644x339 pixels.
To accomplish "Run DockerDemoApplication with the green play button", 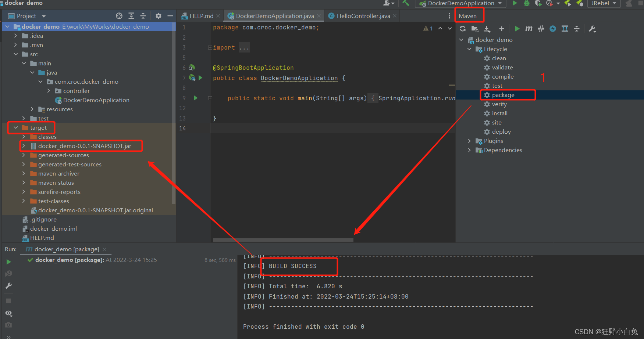I will 515,3.
